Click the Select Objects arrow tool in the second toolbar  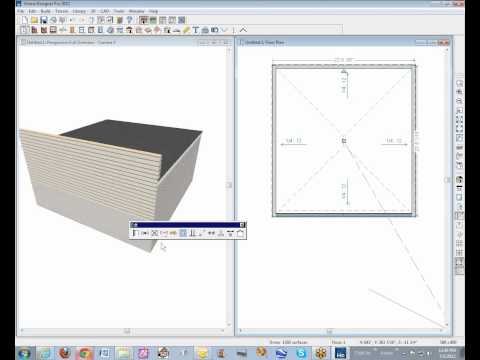pos(24,30)
